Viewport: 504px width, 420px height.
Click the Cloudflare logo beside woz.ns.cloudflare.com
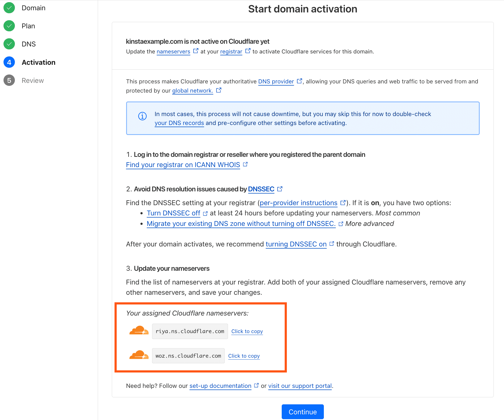[139, 355]
